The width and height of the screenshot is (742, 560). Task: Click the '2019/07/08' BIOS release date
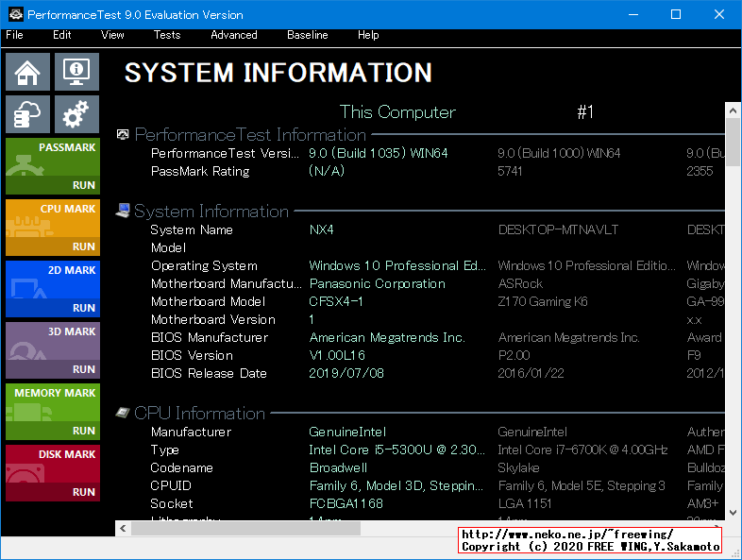click(x=346, y=374)
